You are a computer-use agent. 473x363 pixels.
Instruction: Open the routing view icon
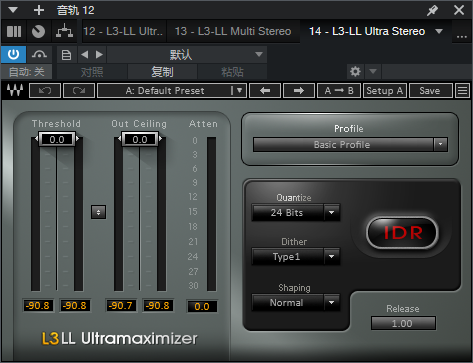[64, 31]
